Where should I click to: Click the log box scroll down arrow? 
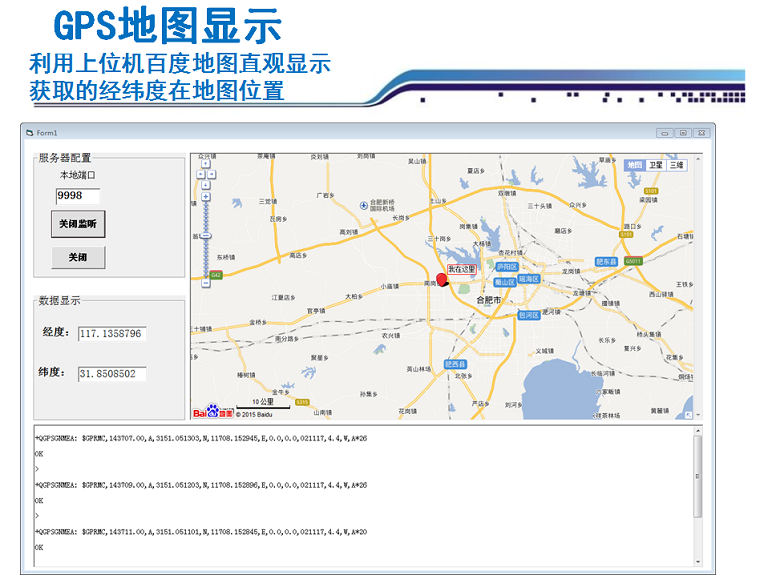coord(698,562)
